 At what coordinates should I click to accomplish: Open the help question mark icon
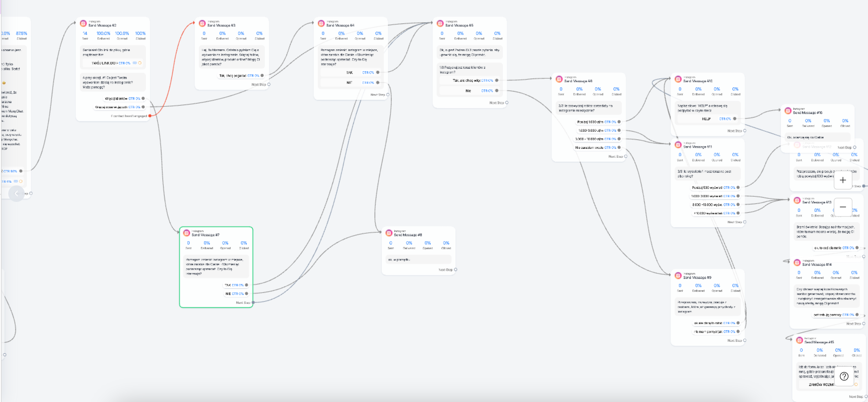point(844,376)
